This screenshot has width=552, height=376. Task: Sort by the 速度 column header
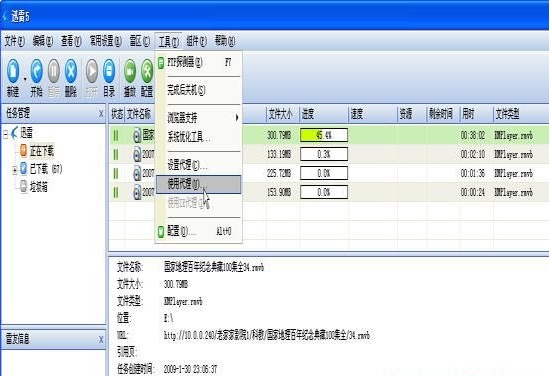pos(373,114)
